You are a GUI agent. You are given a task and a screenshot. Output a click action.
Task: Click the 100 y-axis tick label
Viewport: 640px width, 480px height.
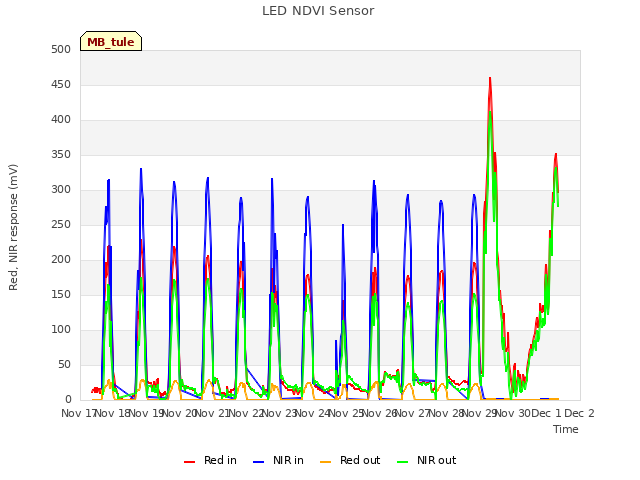pyautogui.click(x=61, y=329)
